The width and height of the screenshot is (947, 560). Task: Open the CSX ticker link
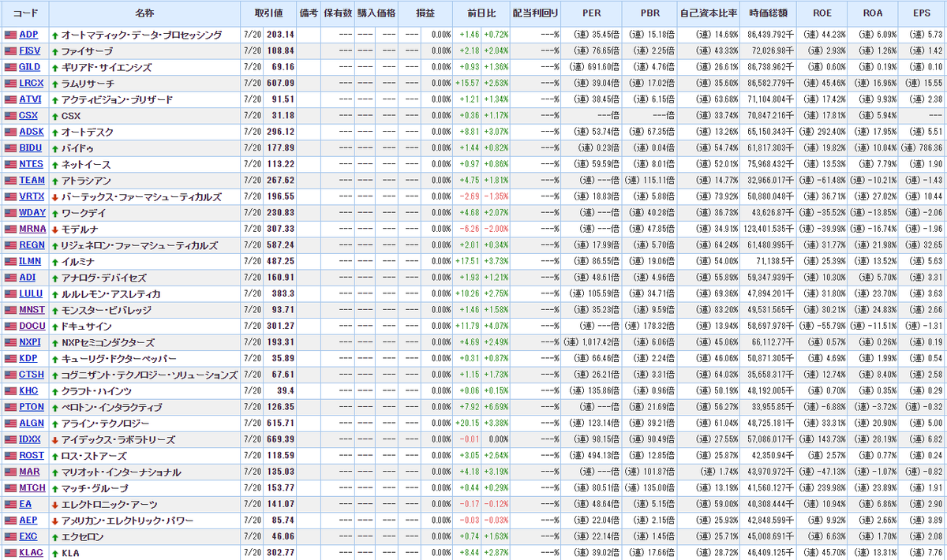28,116
